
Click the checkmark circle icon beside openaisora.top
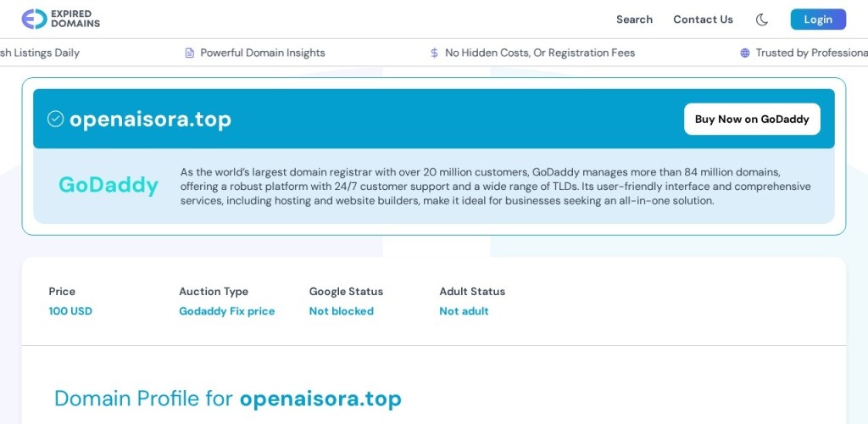[x=55, y=119]
